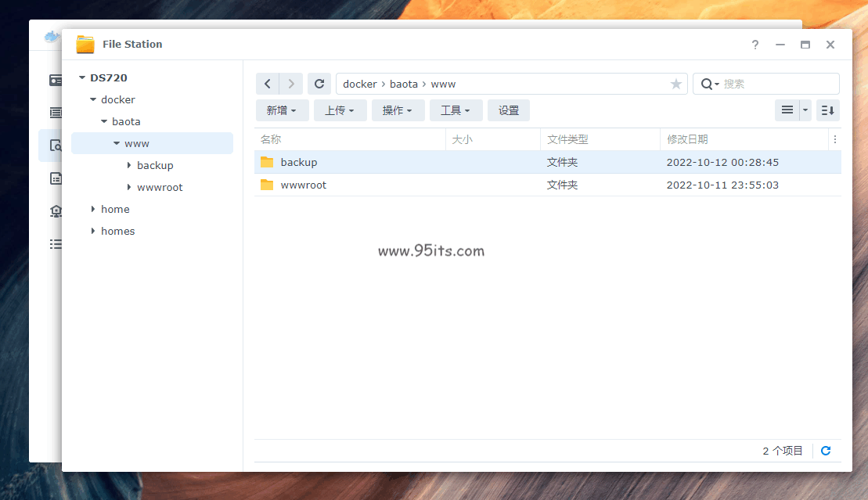
Task: Select home in the folder tree
Action: click(115, 209)
